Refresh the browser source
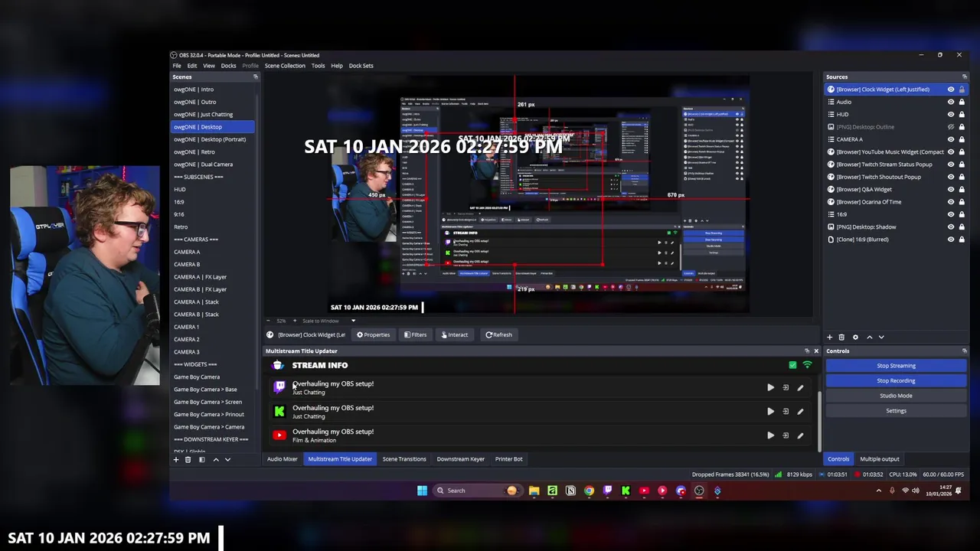Screen dimensions: 980x551 (x=498, y=334)
